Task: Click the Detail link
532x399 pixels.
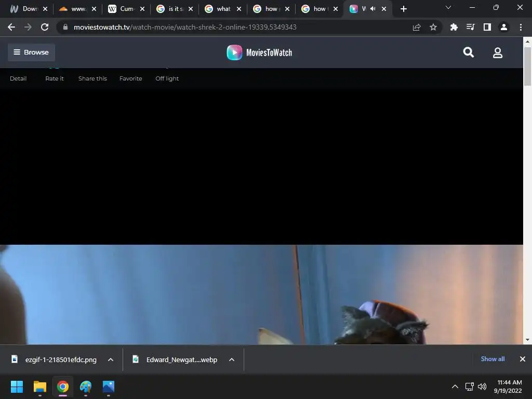Action: (x=18, y=78)
